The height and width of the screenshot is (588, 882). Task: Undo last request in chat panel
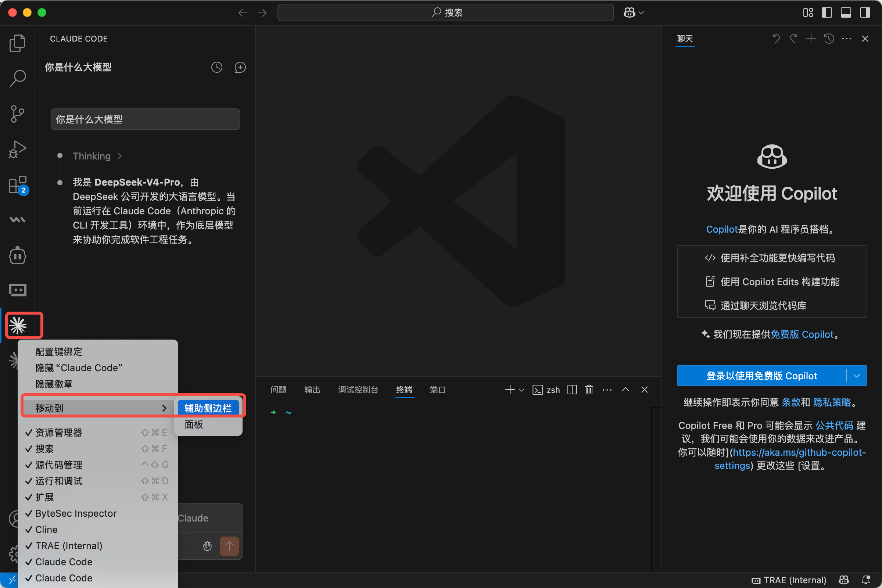[776, 39]
